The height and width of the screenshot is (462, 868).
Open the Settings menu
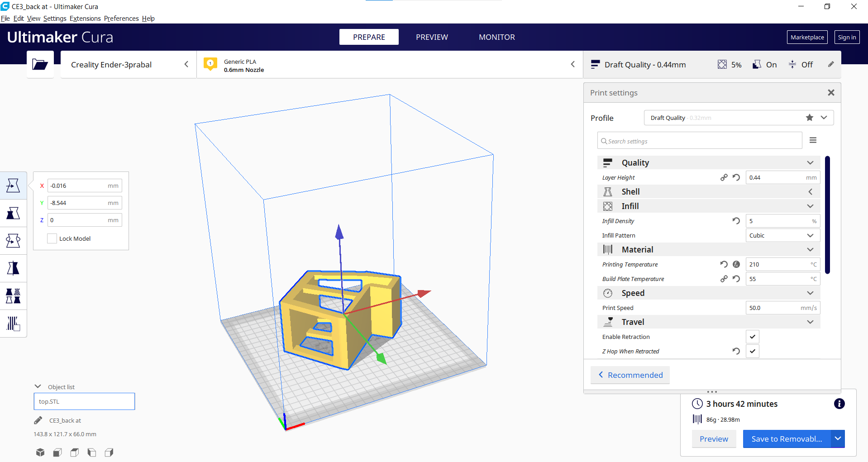55,19
